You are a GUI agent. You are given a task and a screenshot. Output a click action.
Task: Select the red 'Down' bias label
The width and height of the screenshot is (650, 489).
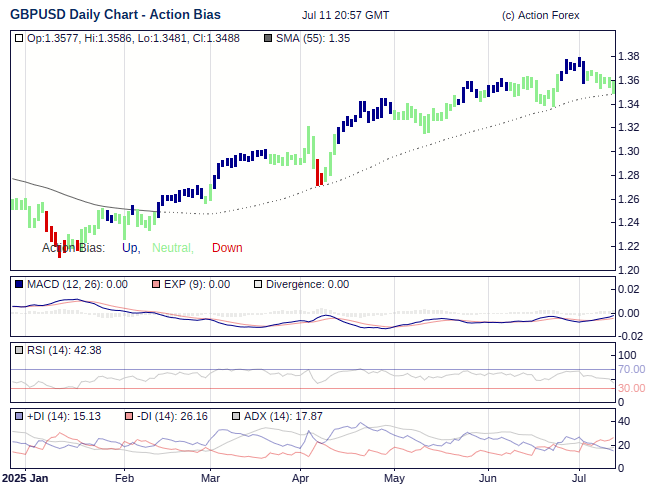(x=227, y=248)
